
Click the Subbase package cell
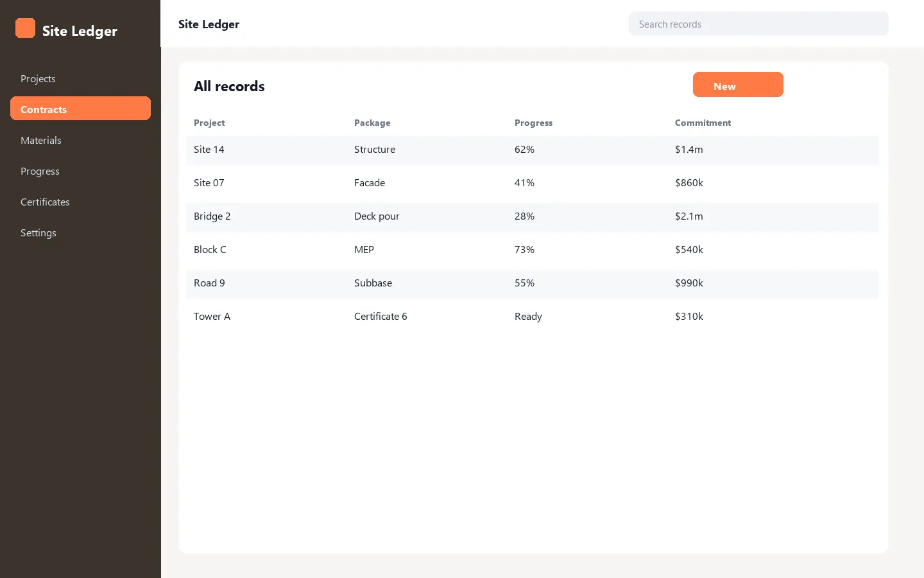pyautogui.click(x=373, y=283)
